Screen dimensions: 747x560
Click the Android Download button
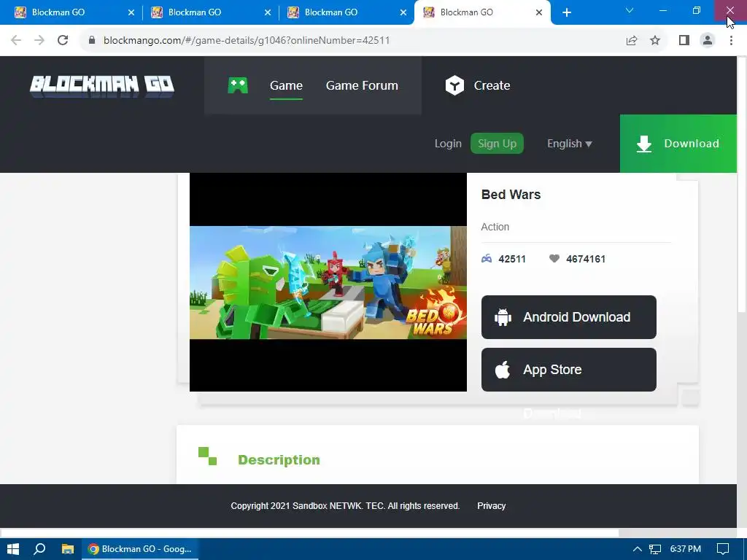[x=568, y=317]
